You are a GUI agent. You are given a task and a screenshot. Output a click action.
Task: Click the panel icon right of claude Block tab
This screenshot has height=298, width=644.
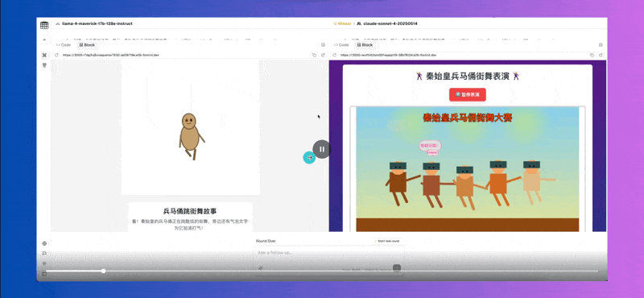[x=601, y=45]
